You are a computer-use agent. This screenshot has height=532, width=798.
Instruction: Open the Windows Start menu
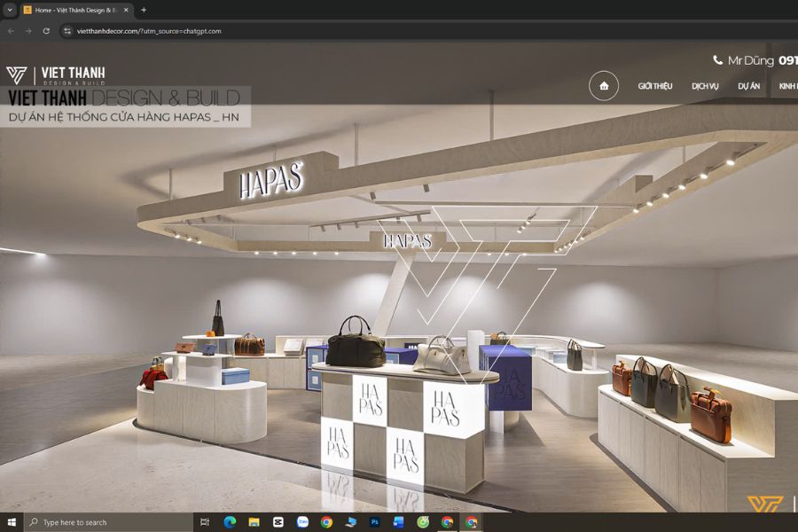pos(12,522)
